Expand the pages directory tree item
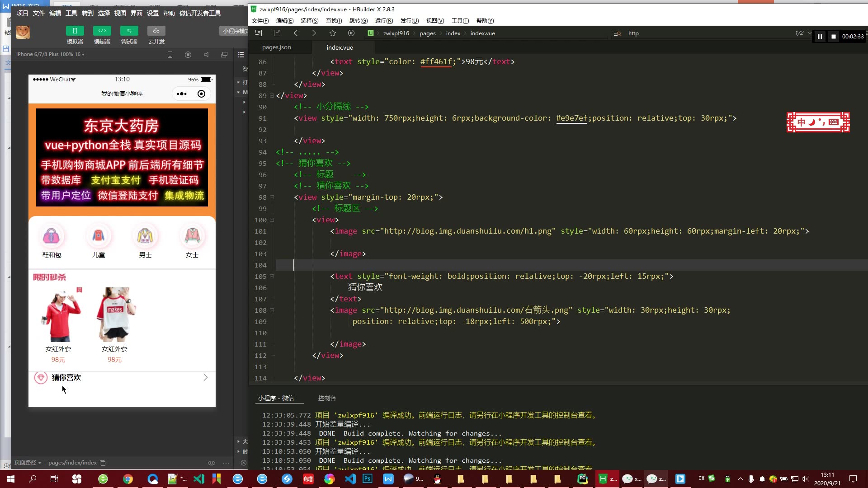This screenshot has height=488, width=868. (x=427, y=33)
